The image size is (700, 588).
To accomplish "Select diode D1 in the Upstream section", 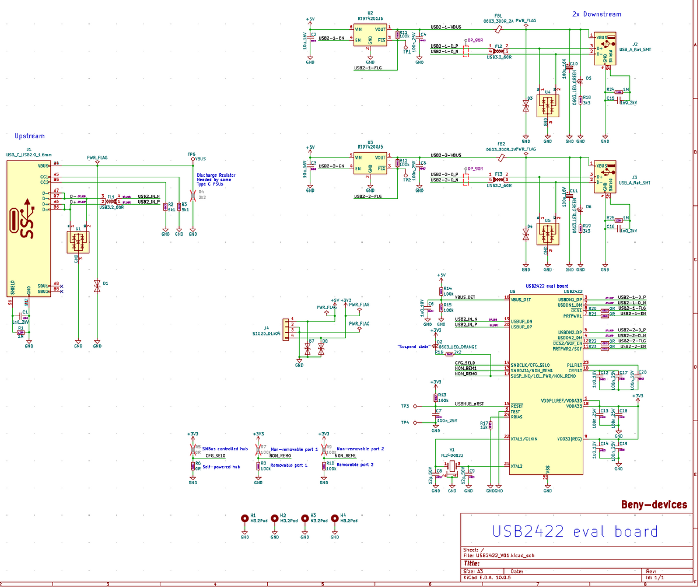I will 97,286.
